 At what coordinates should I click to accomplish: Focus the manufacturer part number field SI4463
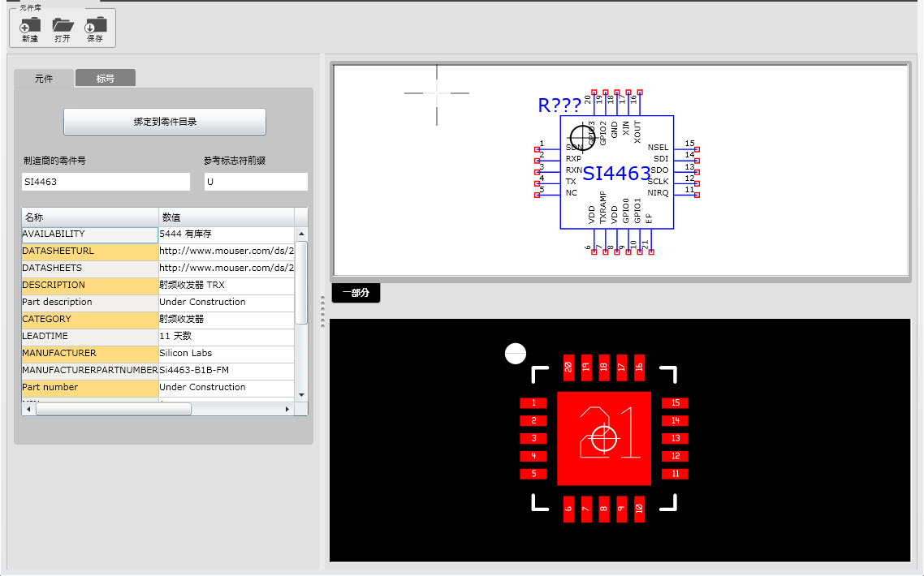click(106, 182)
